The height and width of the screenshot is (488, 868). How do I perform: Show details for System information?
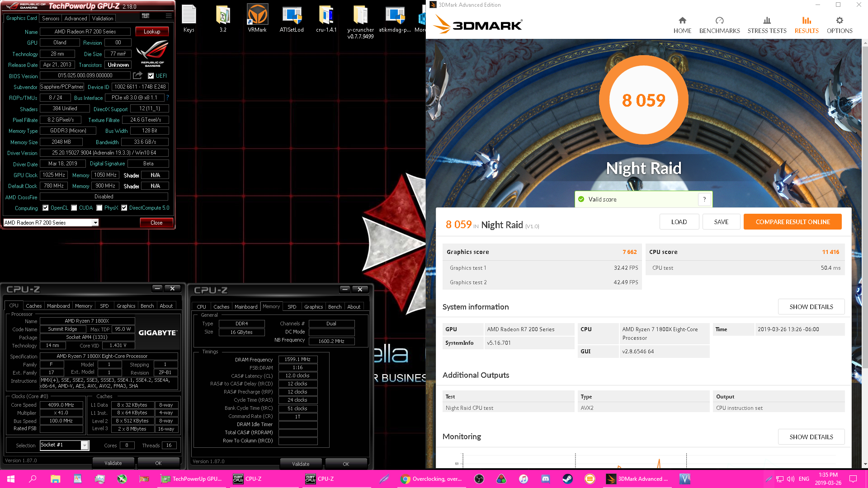[x=811, y=307]
